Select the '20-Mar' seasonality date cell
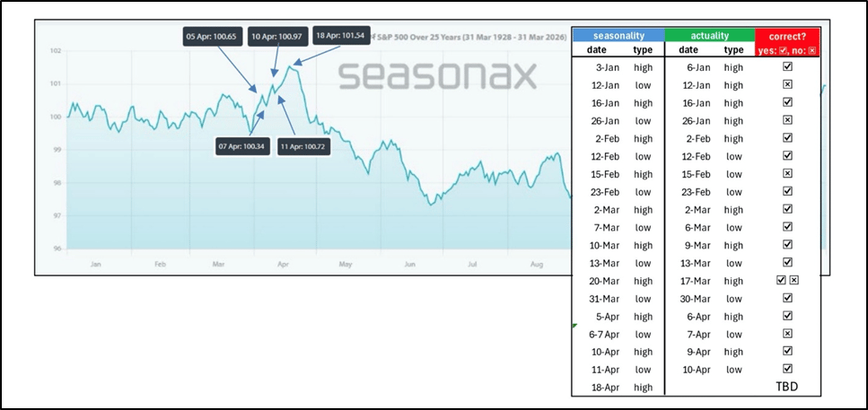 click(x=606, y=281)
